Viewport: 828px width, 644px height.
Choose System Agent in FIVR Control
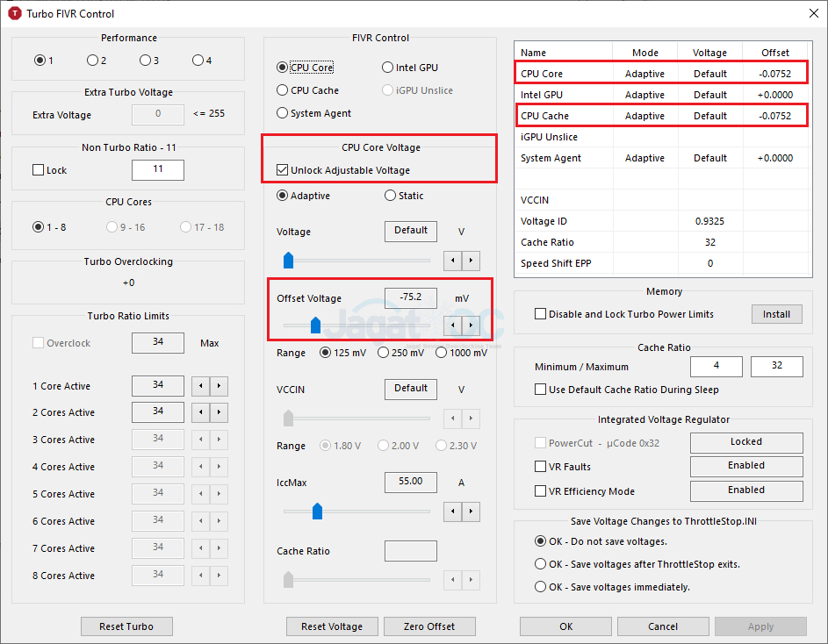313,113
